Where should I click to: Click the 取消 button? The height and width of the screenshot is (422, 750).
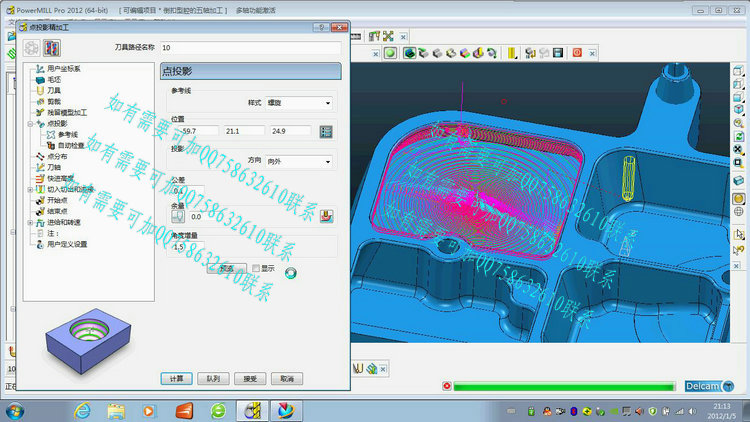[287, 379]
